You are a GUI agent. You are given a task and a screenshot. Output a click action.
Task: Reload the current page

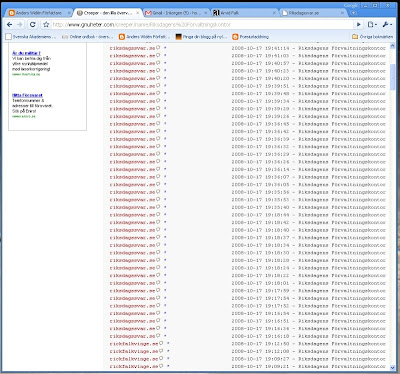click(32, 25)
